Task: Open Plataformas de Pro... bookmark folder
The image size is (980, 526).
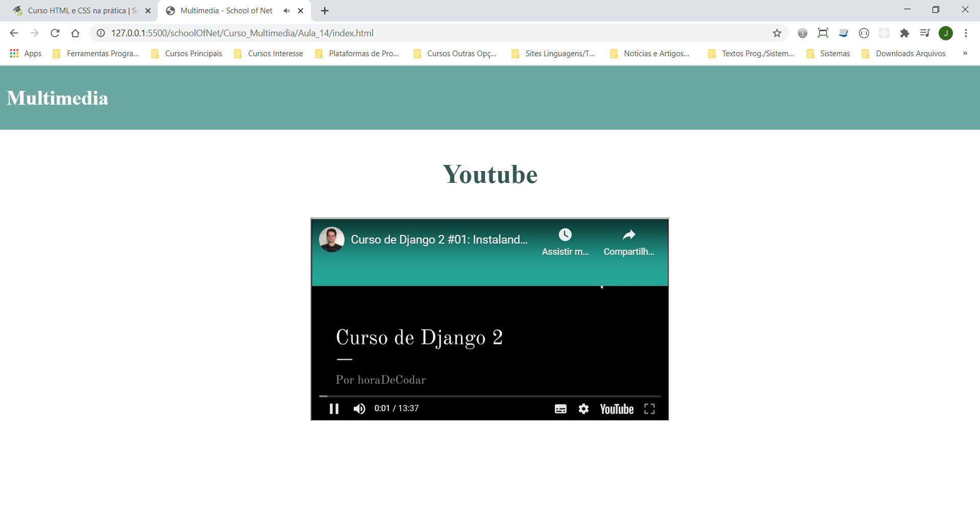Action: (x=357, y=54)
